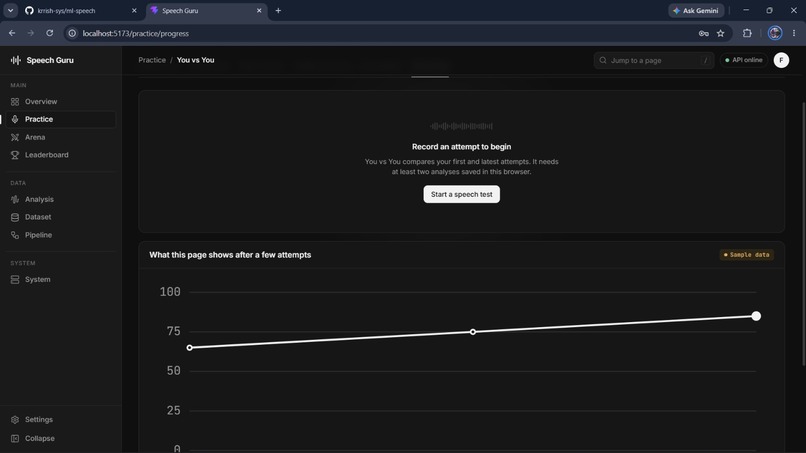Switch to the krrish-sys/ml-speech tab
The image size is (806, 453).
[82, 10]
